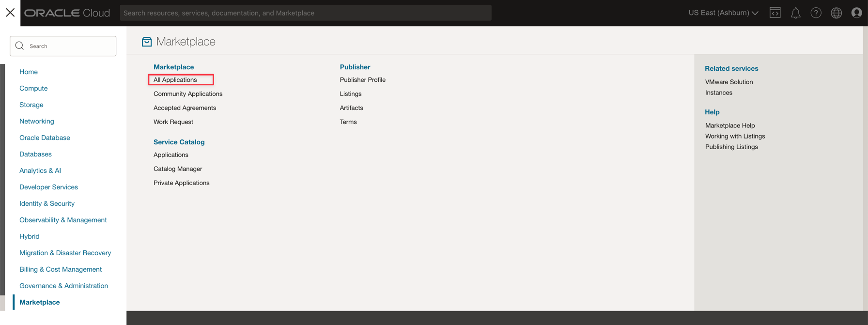Visit VMware Solution related service
This screenshot has width=868, height=325.
click(x=728, y=82)
